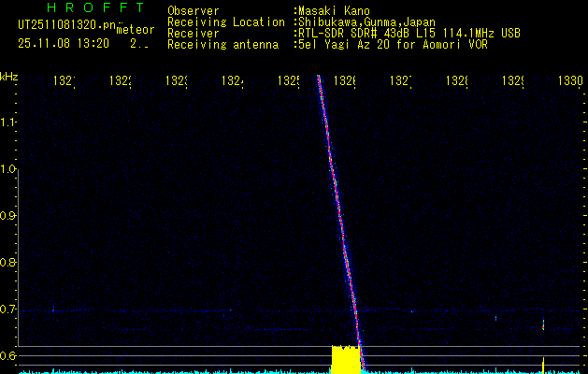The width and height of the screenshot is (588, 374).
Task: Click the date stamp 25.11.08 13:20
Action: coord(64,44)
